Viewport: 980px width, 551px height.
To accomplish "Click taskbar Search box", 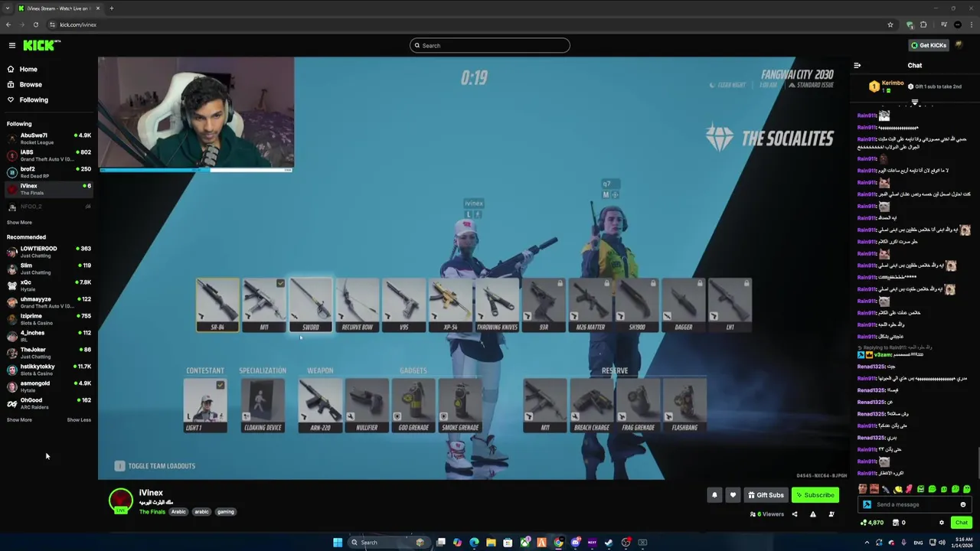I will coord(387,543).
